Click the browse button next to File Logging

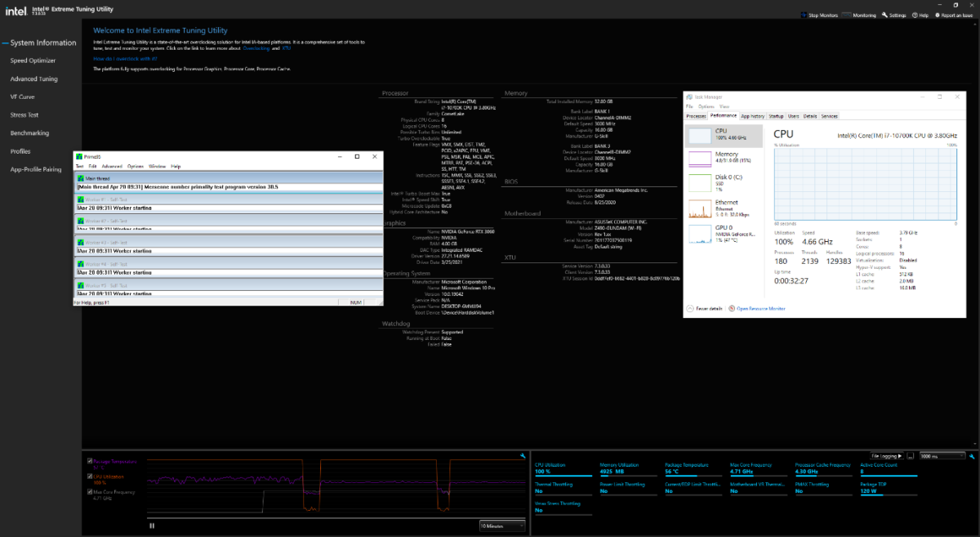[x=909, y=455]
